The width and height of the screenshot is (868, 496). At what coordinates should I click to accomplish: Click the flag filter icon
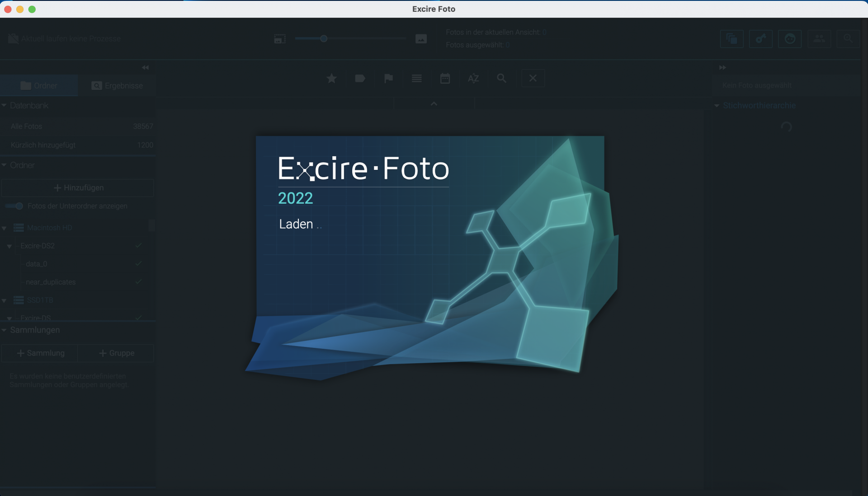click(388, 79)
